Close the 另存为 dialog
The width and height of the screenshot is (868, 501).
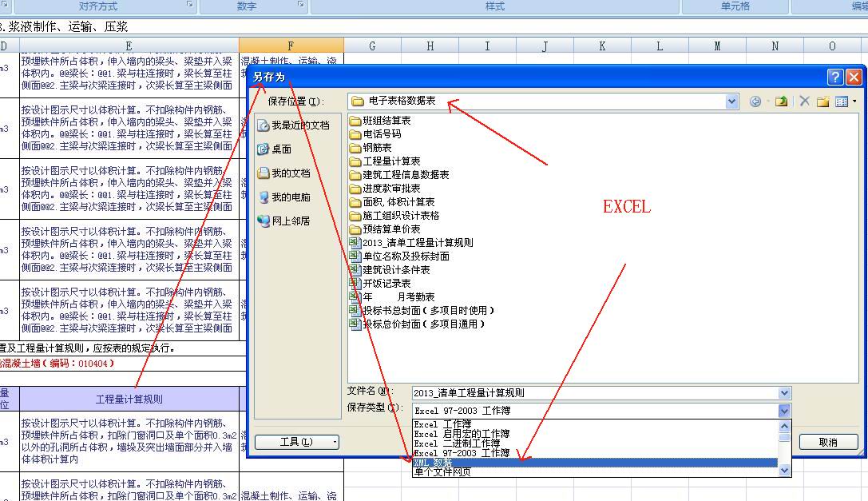pos(854,77)
